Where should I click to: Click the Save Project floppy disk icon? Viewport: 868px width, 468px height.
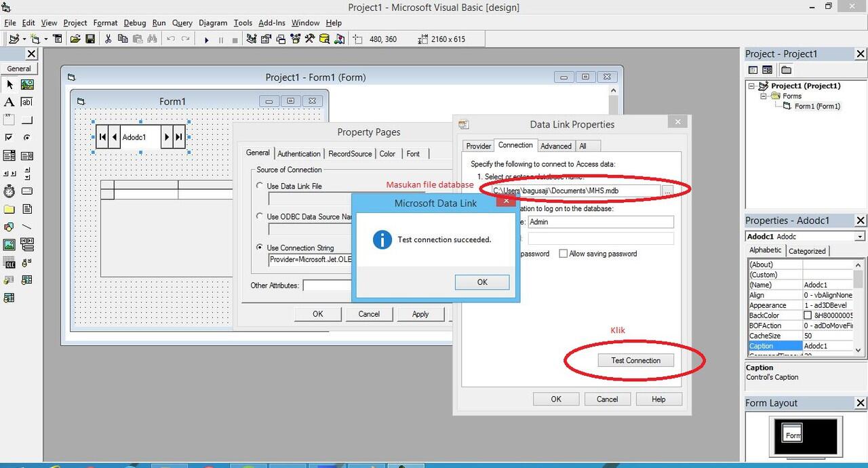90,39
